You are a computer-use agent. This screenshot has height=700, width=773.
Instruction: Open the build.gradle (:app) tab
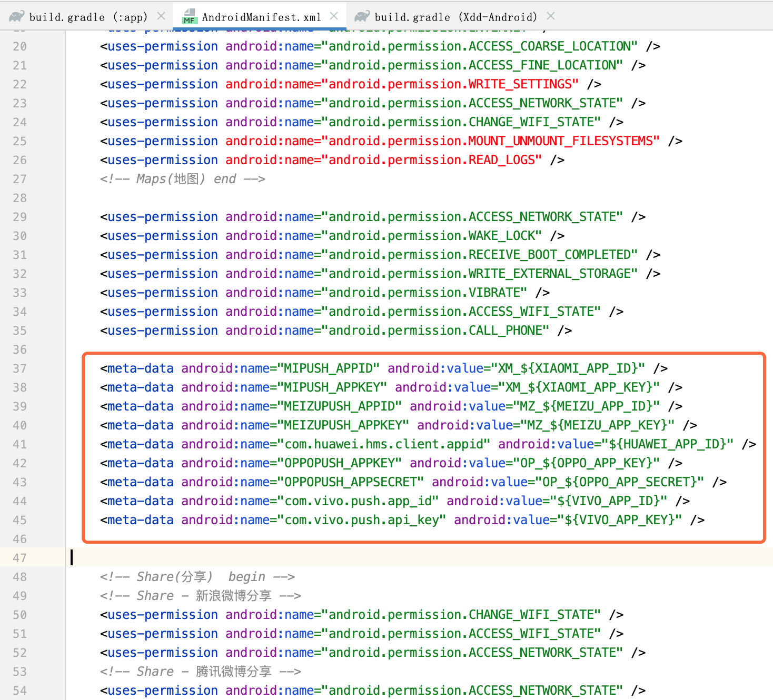88,17
